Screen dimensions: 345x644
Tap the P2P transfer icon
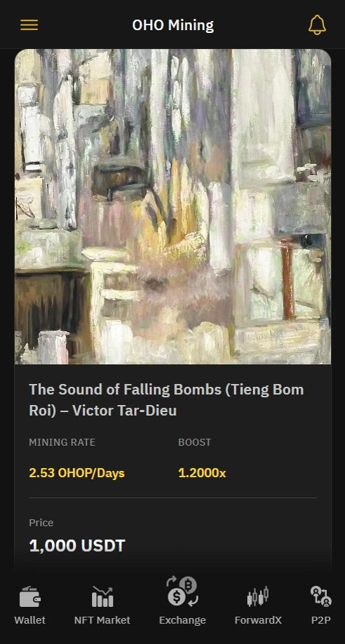tap(320, 597)
